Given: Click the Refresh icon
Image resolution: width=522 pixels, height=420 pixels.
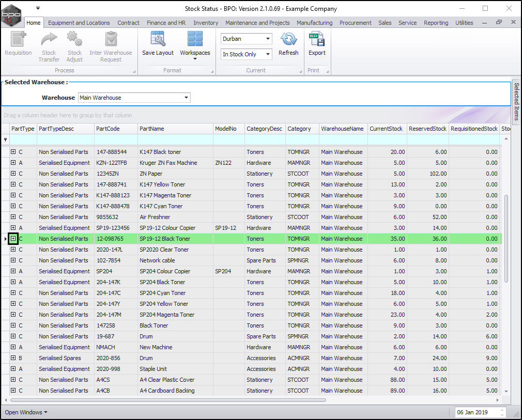Looking at the screenshot, I should (x=288, y=40).
